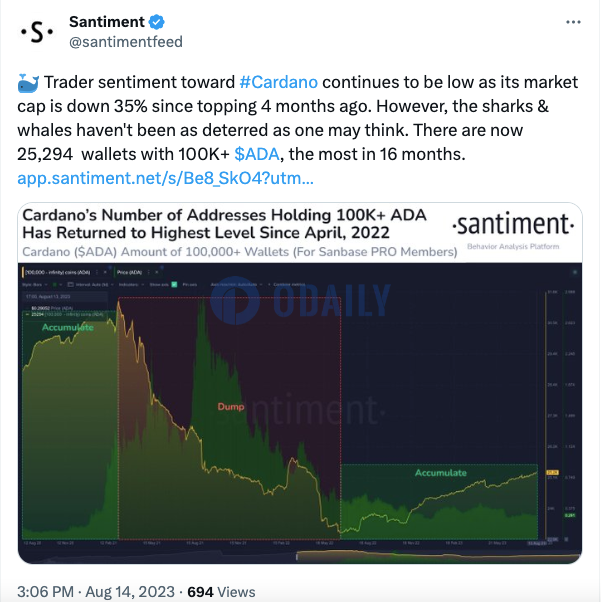Open the Axis max/min Auto dropdown

click(236, 284)
